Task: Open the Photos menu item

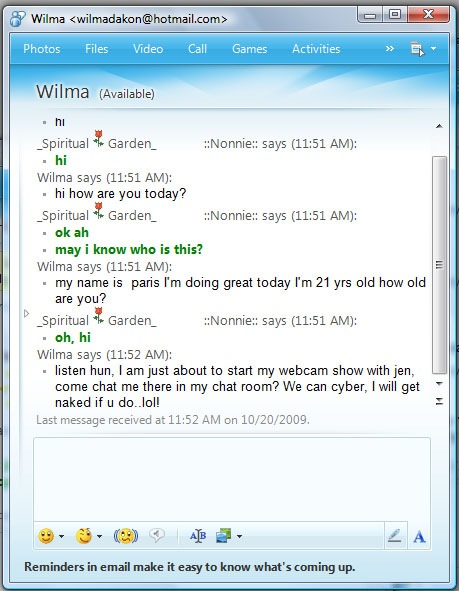Action: pos(42,49)
